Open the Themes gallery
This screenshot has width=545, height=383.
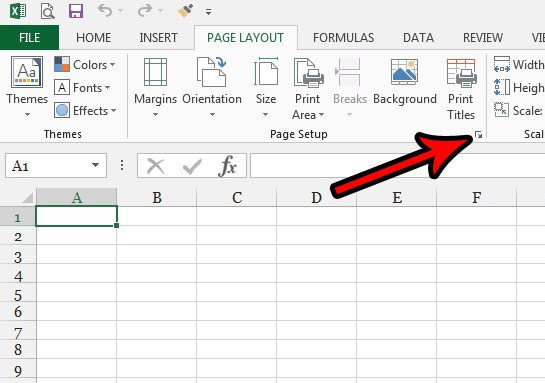[x=27, y=87]
